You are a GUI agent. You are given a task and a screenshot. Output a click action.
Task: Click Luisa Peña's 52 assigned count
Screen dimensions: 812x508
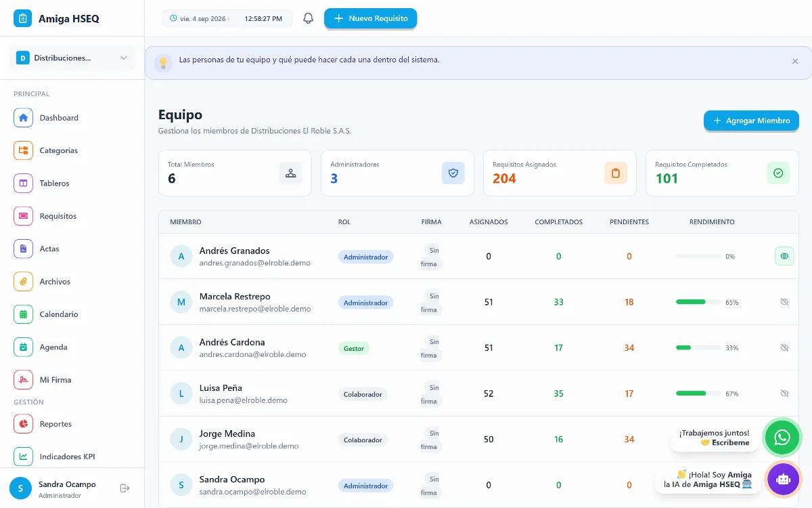pos(489,394)
